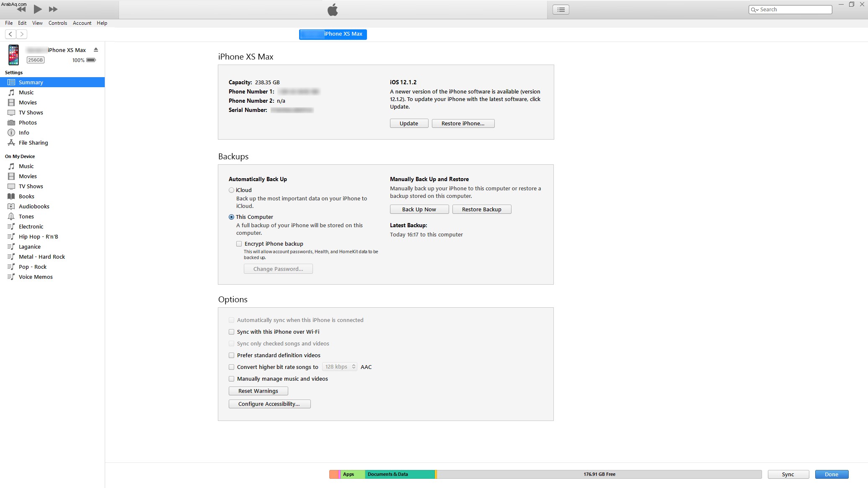Screen dimensions: 868x488
Task: Click the Back Up Now button
Action: 419,209
